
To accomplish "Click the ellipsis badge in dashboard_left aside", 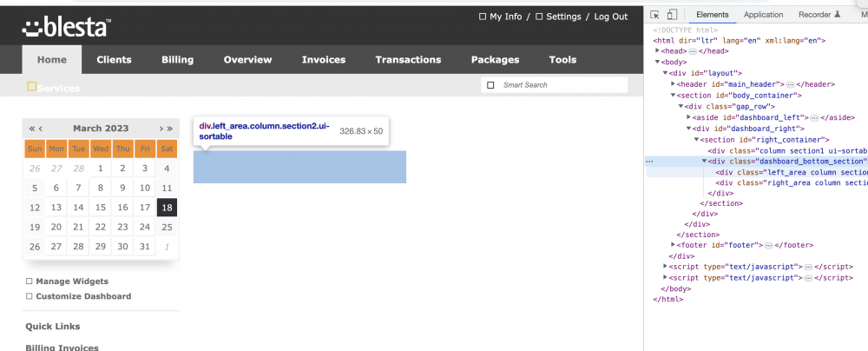I will click(814, 117).
